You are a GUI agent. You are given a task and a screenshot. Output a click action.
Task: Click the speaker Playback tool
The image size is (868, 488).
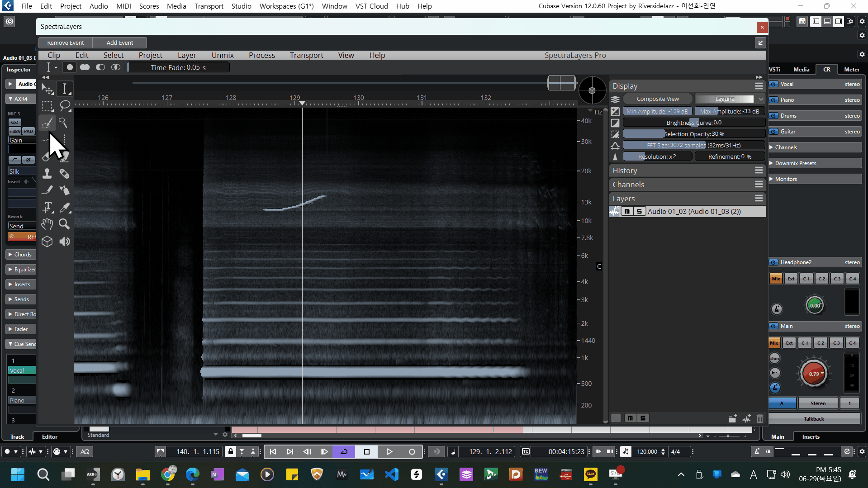[64, 242]
